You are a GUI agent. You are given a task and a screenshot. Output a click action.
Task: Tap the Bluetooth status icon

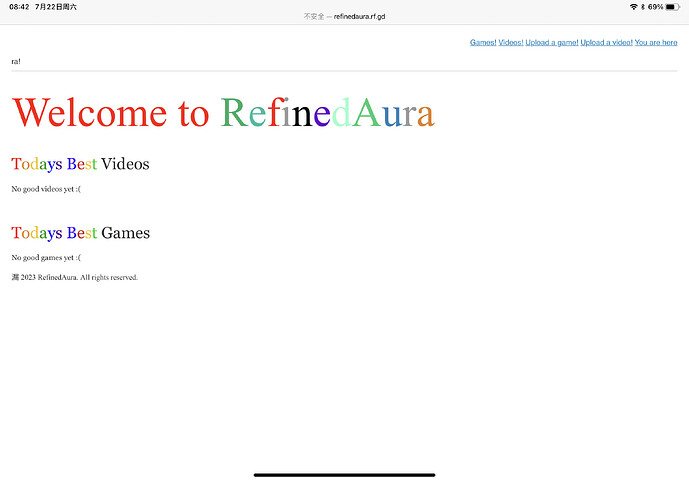click(x=642, y=7)
